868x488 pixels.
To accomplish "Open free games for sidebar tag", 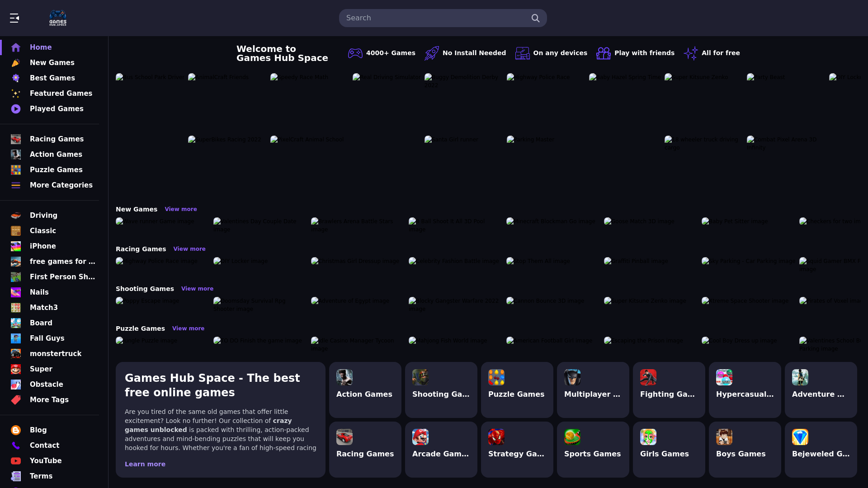I will pos(50,262).
